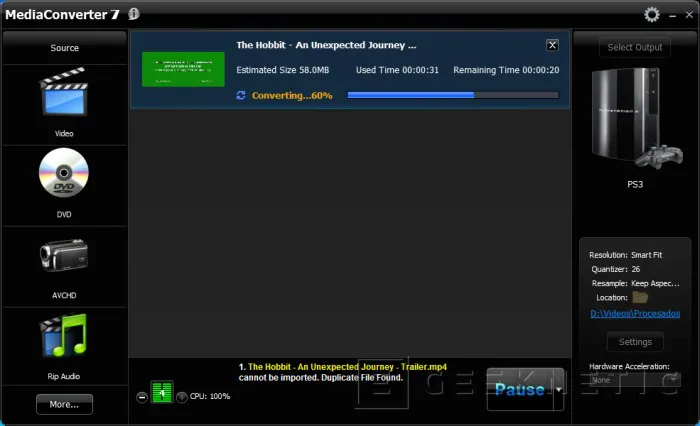
Task: Minimize the MediaConverter window
Action: (672, 16)
